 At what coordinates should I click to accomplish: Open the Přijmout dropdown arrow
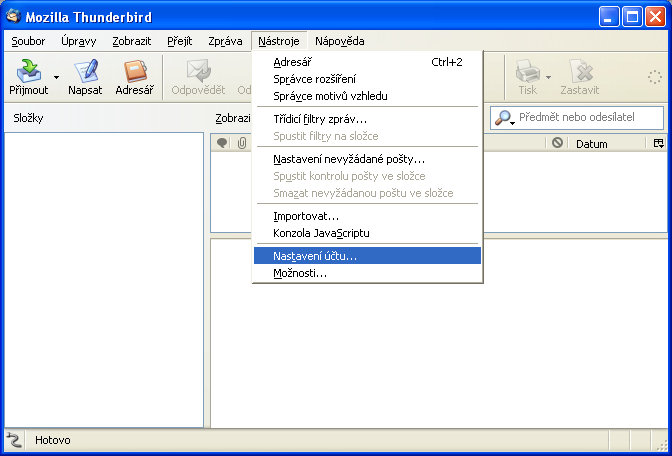[x=57, y=78]
